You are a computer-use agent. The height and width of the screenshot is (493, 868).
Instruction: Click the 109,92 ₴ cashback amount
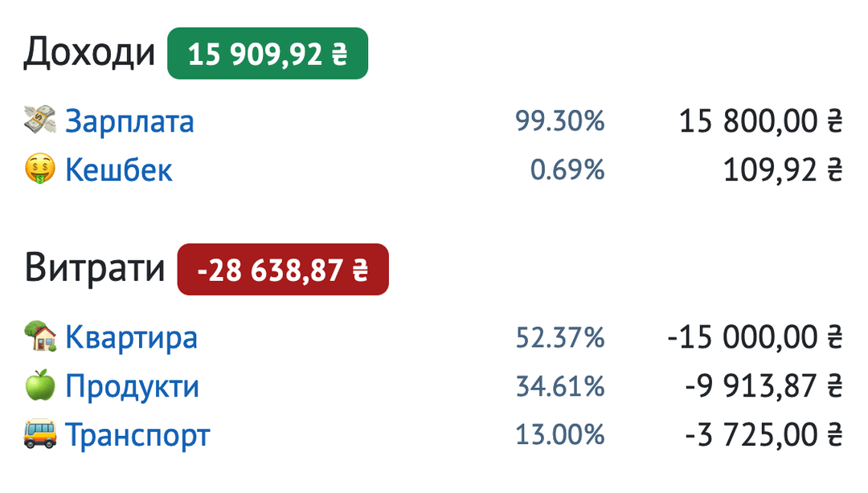783,170
